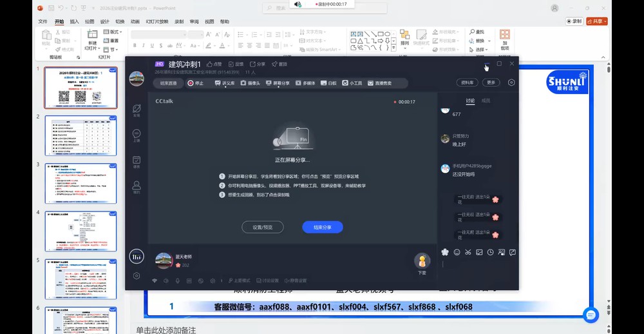Click the scissors screenshot icon in chat
Screen dimensions: 644x334
point(468,252)
